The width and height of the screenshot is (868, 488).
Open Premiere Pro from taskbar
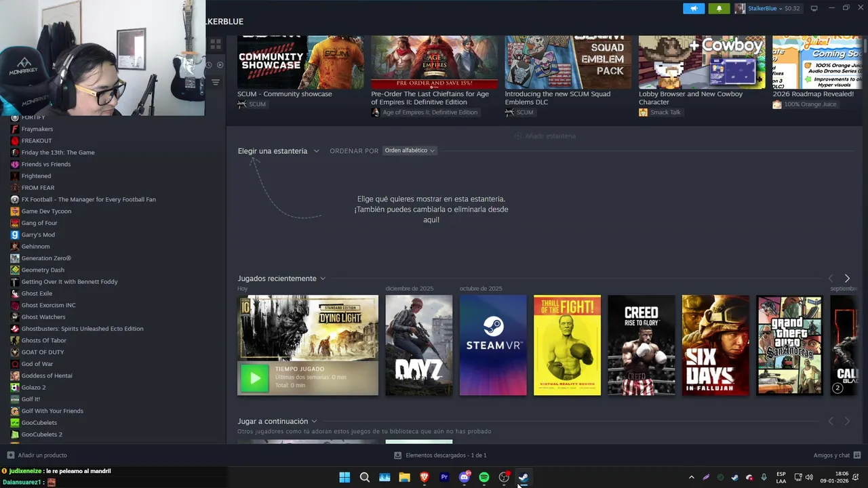pyautogui.click(x=444, y=477)
